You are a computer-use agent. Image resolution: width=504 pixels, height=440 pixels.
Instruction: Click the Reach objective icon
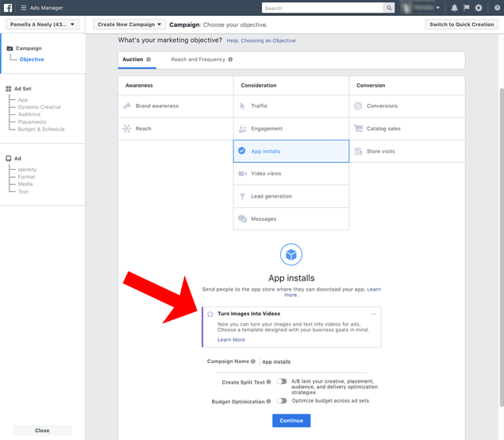click(x=127, y=129)
